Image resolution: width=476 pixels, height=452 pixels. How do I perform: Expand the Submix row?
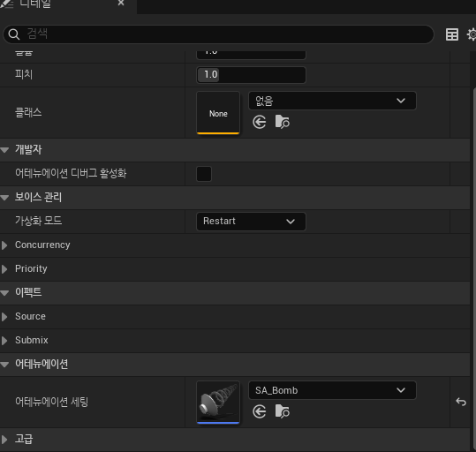pos(4,341)
